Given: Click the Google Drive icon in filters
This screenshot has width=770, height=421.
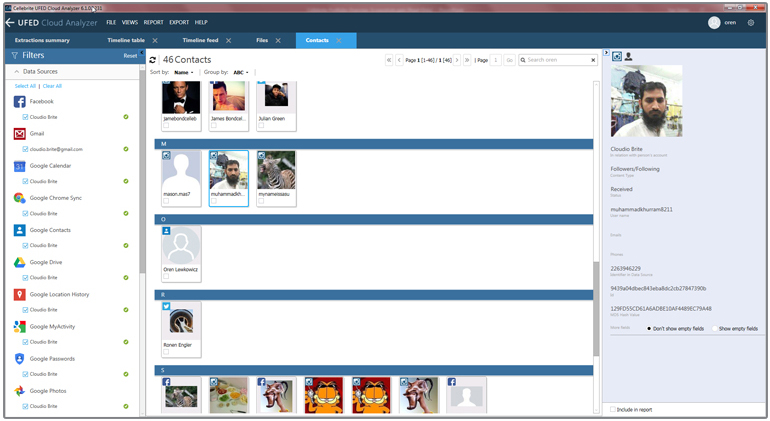Looking at the screenshot, I should coord(20,262).
